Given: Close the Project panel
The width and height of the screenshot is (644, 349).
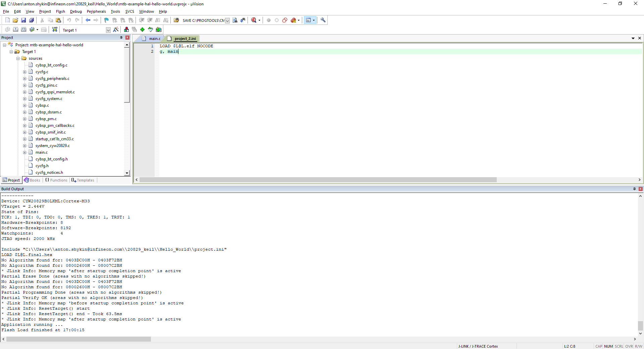Looking at the screenshot, I should click(x=127, y=38).
